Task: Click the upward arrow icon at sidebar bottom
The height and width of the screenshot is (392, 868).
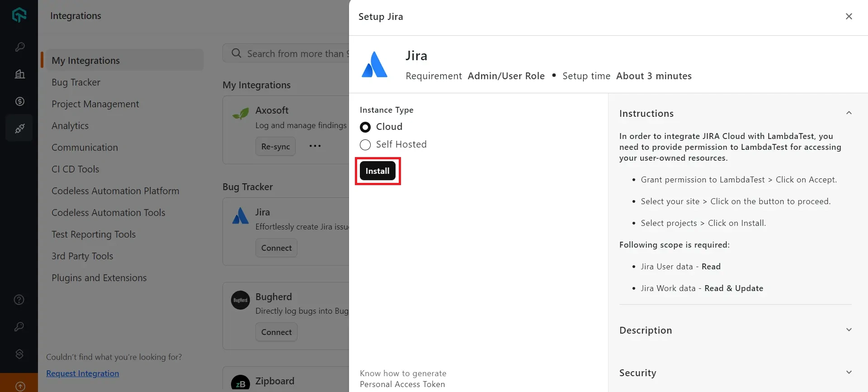Action: (x=20, y=386)
